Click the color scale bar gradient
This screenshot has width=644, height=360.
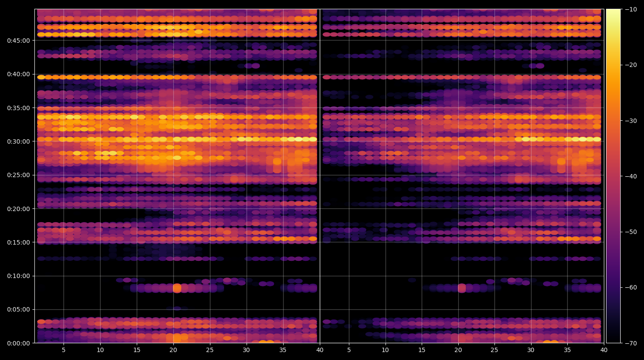(x=613, y=176)
